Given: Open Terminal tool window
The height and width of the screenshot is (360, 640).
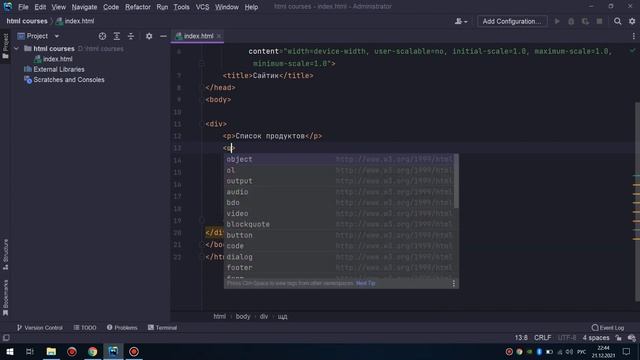Looking at the screenshot, I should (x=162, y=328).
